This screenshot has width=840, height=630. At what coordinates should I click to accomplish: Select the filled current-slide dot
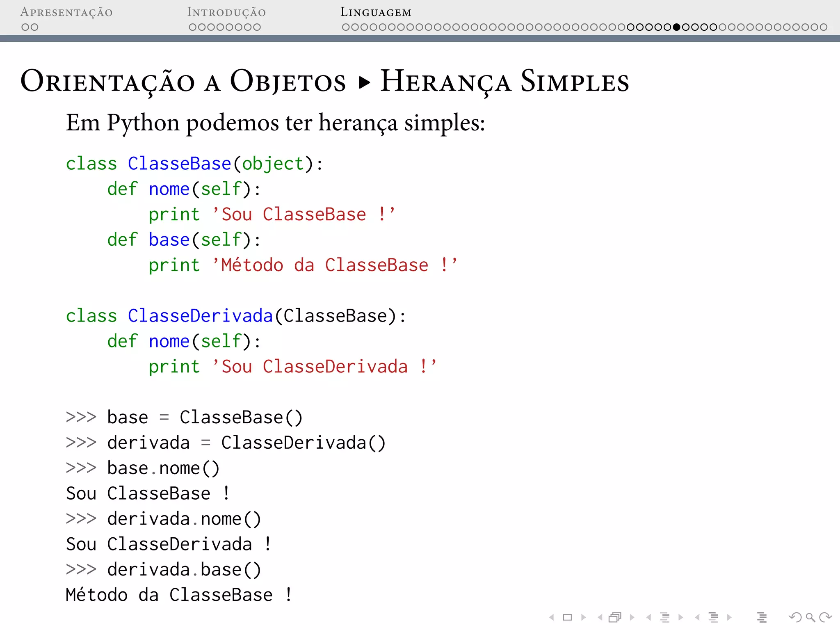pos(676,27)
